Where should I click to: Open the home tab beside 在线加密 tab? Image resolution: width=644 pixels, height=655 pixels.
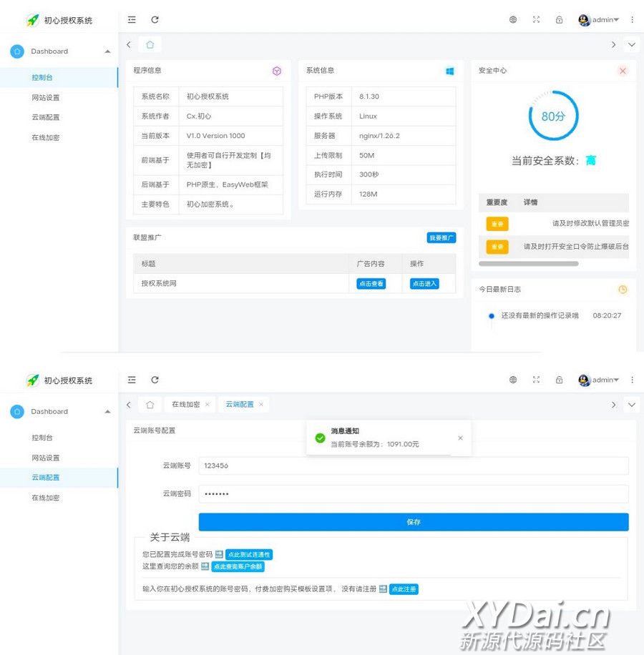[150, 405]
